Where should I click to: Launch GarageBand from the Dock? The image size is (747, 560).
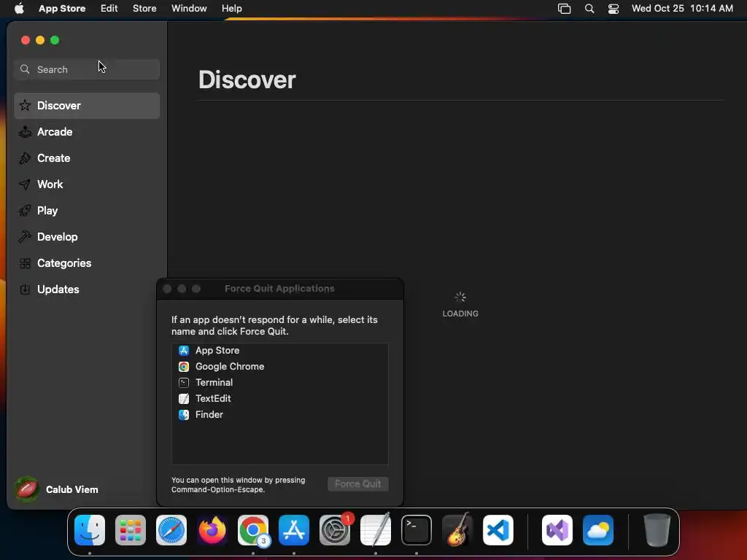pyautogui.click(x=457, y=530)
